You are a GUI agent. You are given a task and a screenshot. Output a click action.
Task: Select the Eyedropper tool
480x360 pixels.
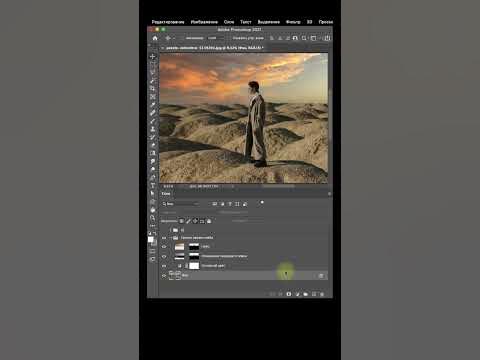[152, 105]
